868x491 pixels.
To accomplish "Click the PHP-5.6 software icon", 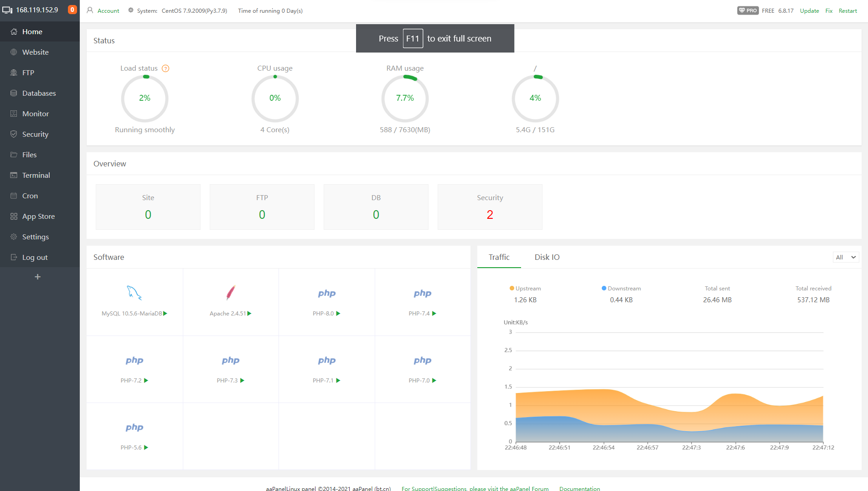I will [134, 428].
